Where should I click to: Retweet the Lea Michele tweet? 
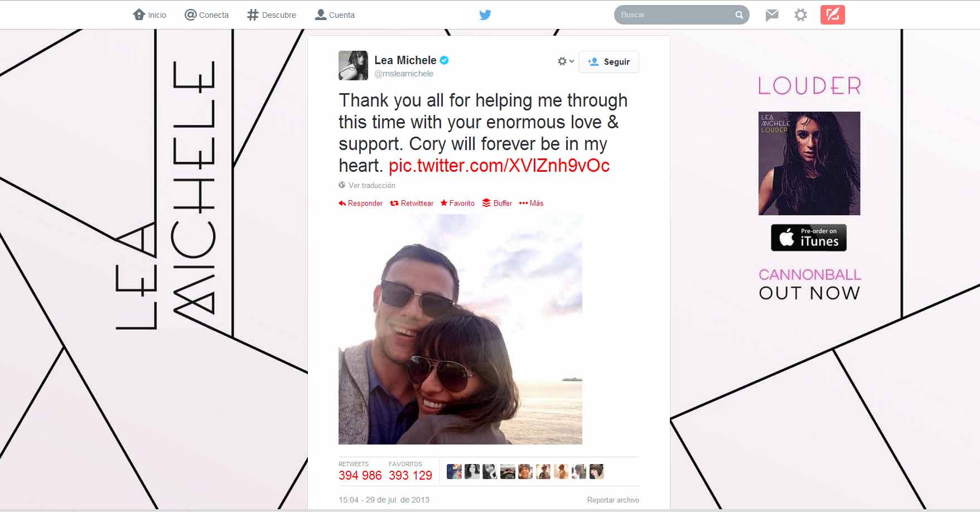(x=412, y=203)
